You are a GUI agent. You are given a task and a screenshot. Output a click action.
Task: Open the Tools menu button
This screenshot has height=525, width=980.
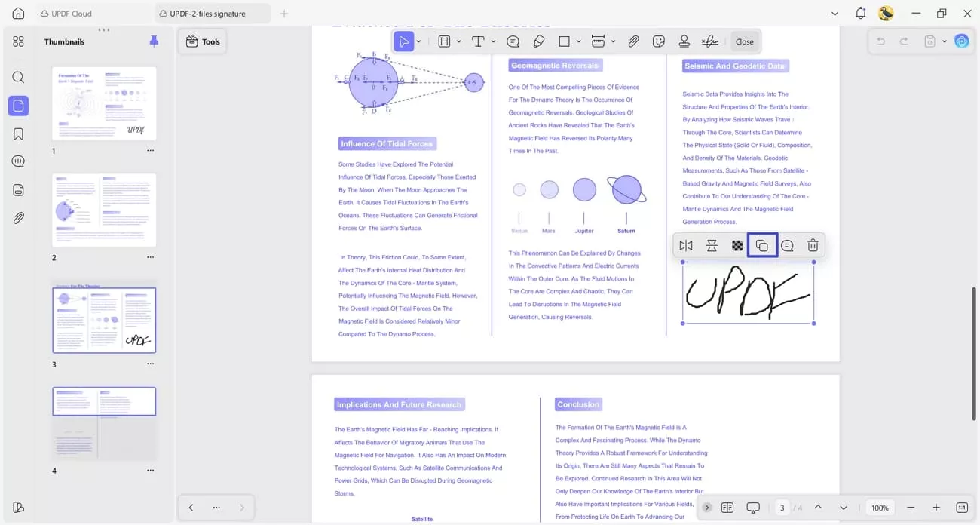click(203, 41)
